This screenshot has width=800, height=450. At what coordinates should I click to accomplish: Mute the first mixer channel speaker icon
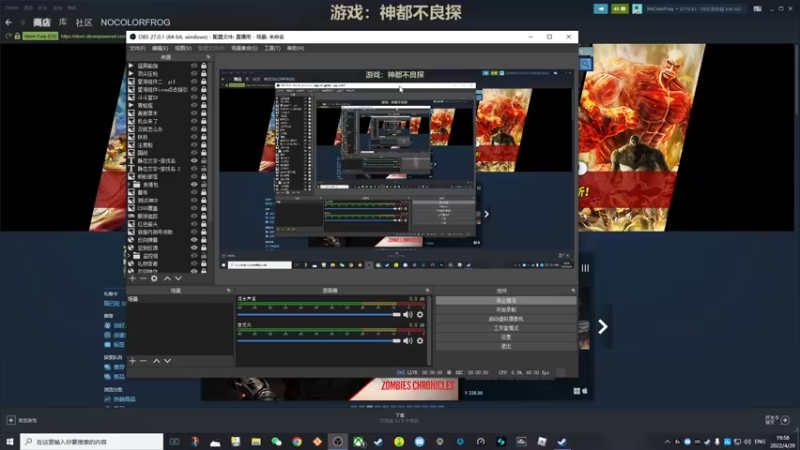(408, 314)
